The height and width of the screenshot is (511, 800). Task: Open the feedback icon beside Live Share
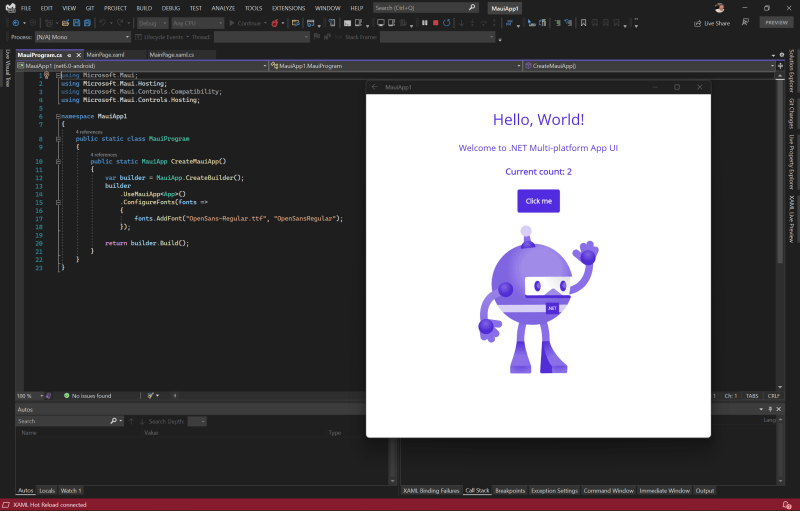745,22
